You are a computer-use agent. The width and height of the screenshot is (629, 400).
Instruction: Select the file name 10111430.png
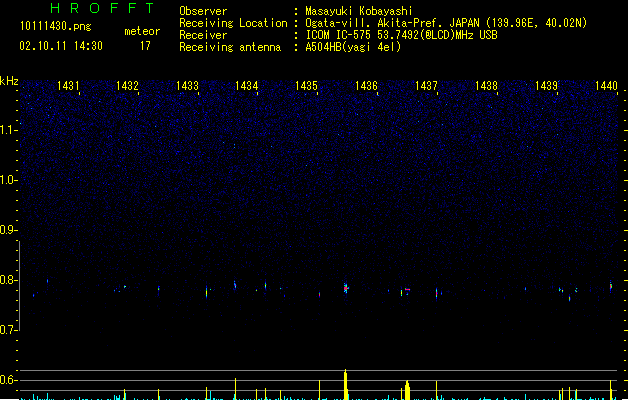55,26
